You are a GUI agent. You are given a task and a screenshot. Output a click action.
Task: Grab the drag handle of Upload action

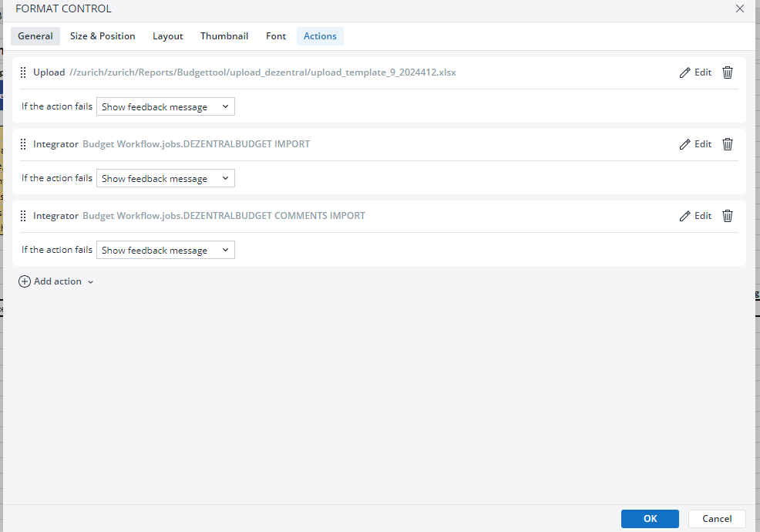point(23,72)
